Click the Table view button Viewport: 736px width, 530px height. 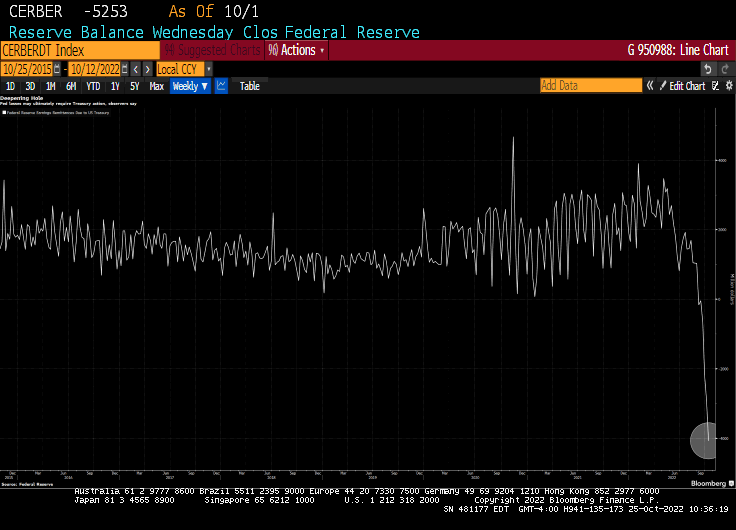pyautogui.click(x=249, y=86)
